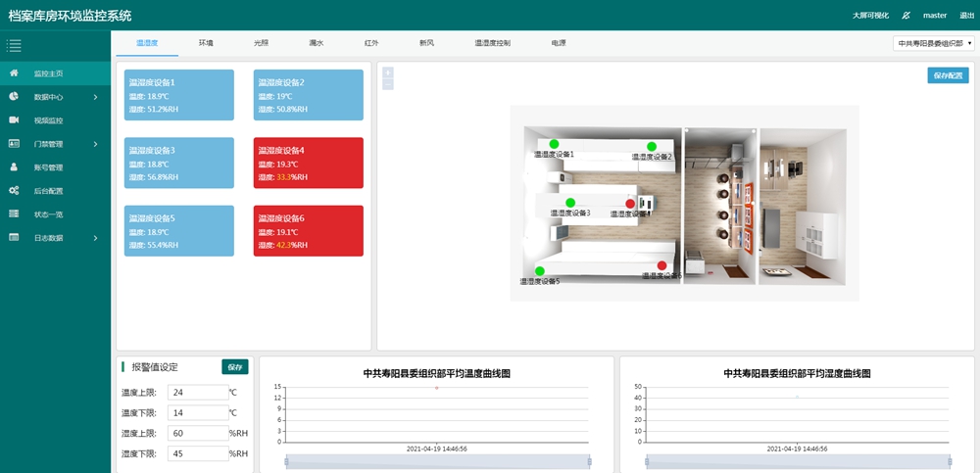Screen dimensions: 980x473
Task: Click the 保存配置 button
Action: pos(948,75)
